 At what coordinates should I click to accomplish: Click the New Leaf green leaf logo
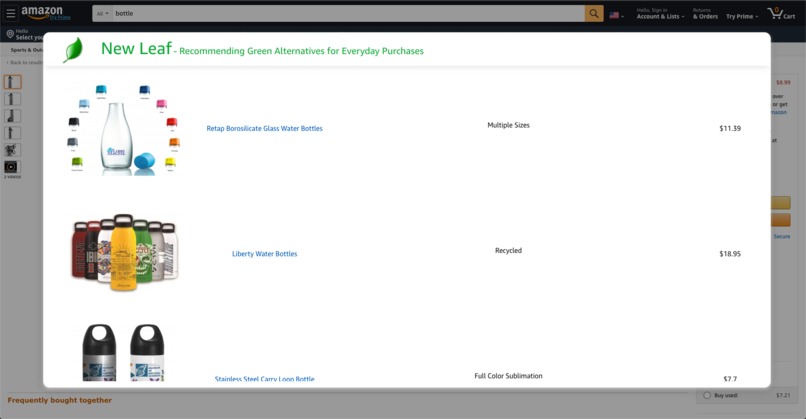pyautogui.click(x=72, y=50)
